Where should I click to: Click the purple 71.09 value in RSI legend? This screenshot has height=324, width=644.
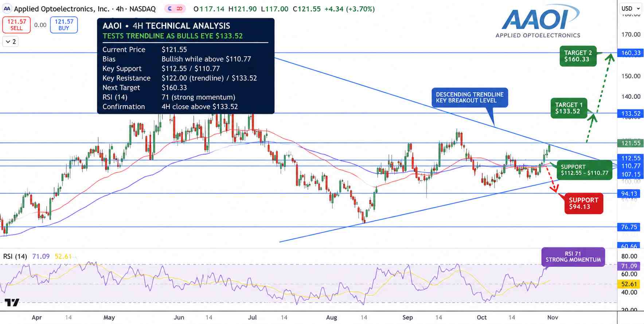coord(41,256)
